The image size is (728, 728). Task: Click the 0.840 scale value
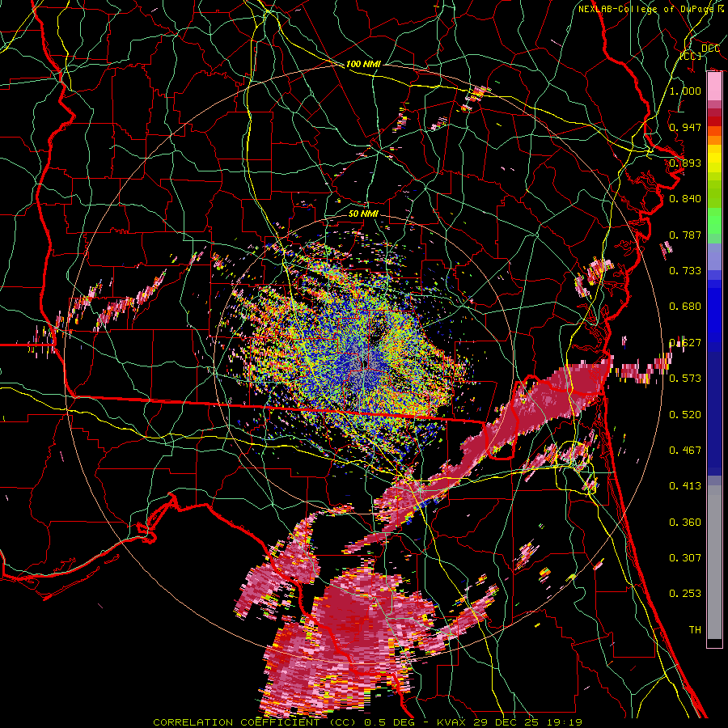685,198
